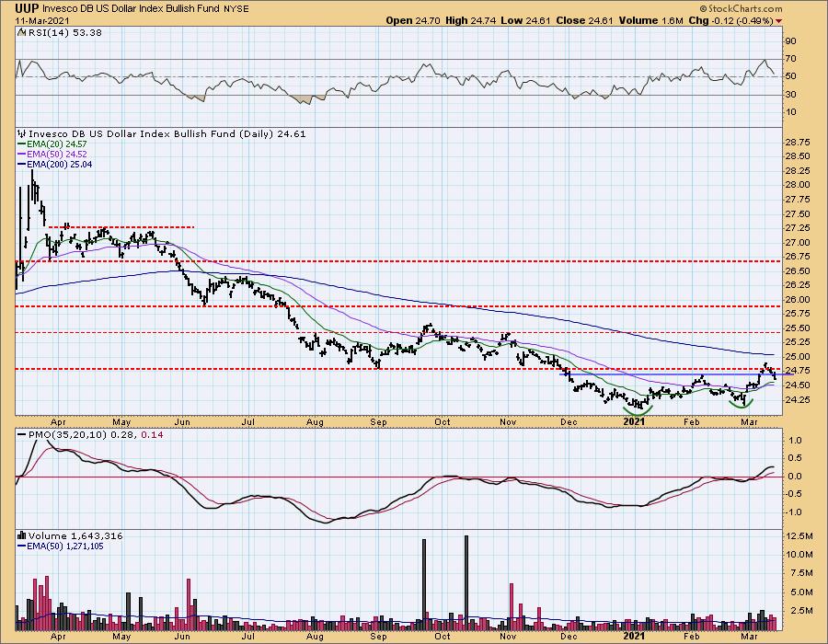
Task: Click the PMO -1.0 axis label
Action: click(x=794, y=512)
